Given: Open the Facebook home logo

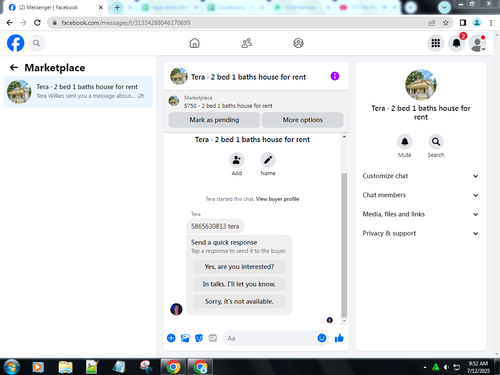Looking at the screenshot, I should (16, 43).
